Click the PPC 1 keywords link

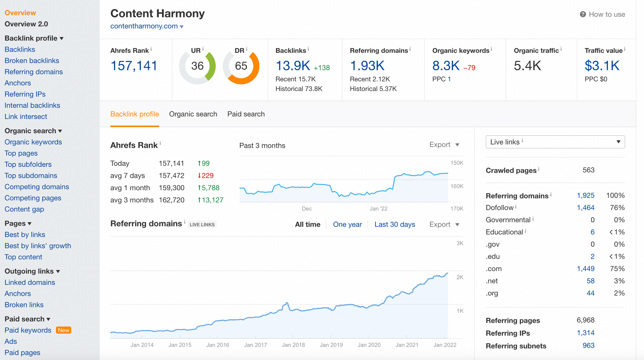point(449,79)
